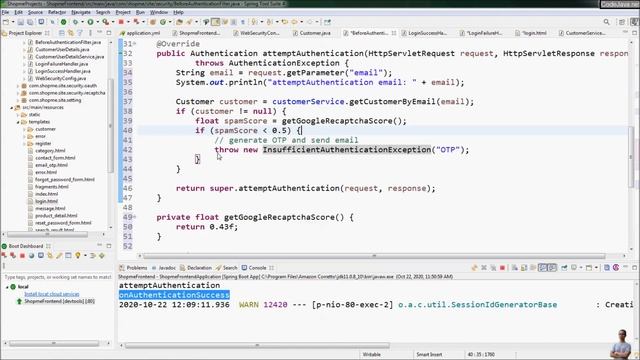This screenshot has height=360, width=640.
Task: Click Start/Restart icon in Boot Dashboard toolbar
Action: (4, 256)
